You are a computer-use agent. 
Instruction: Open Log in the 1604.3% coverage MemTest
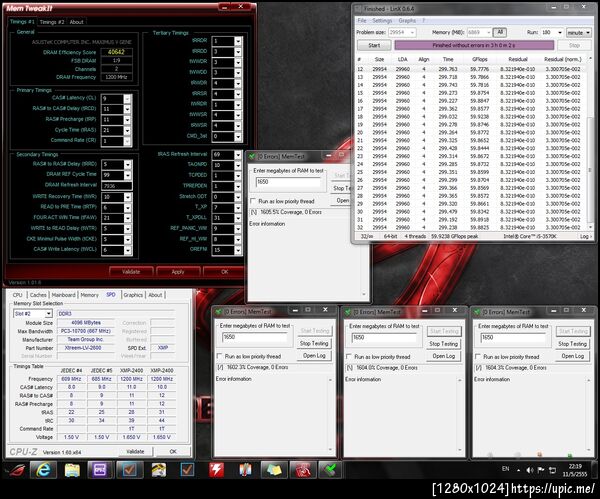point(572,356)
